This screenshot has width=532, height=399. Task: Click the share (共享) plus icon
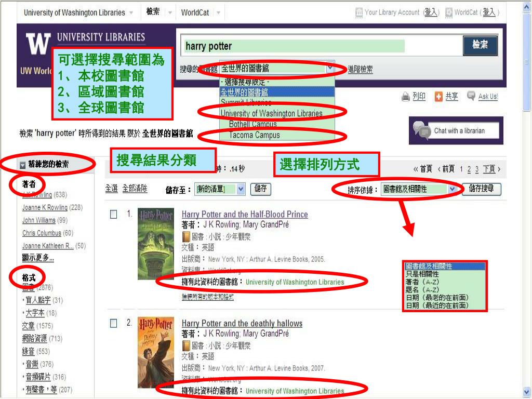tap(438, 97)
